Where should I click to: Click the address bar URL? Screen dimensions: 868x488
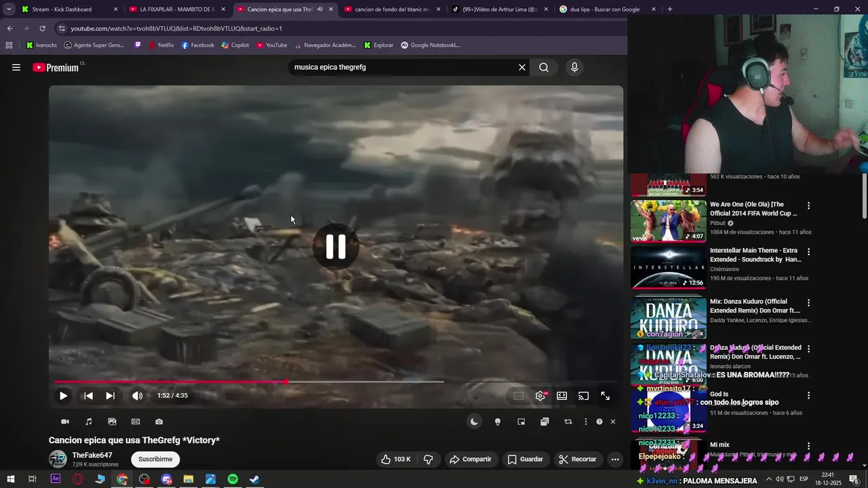coord(176,28)
